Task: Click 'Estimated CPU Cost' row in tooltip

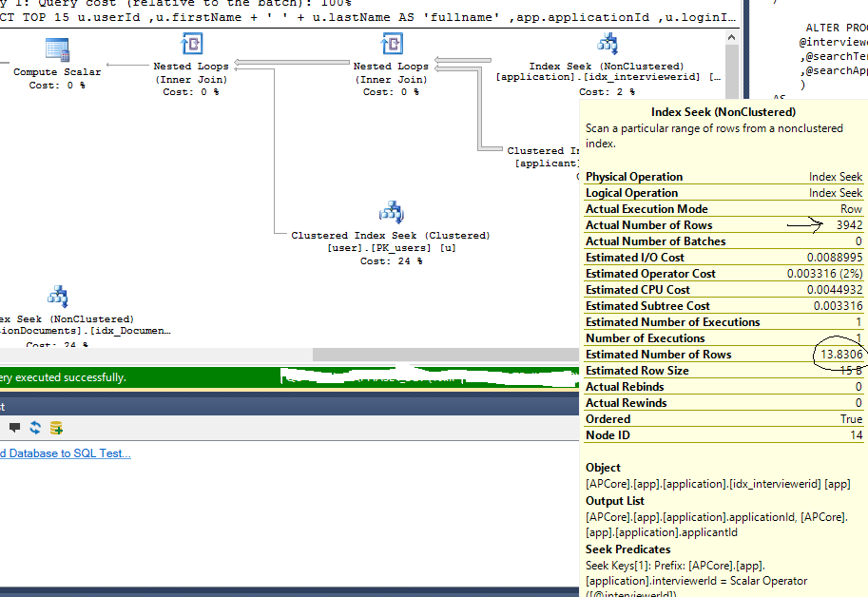Action: [x=724, y=289]
